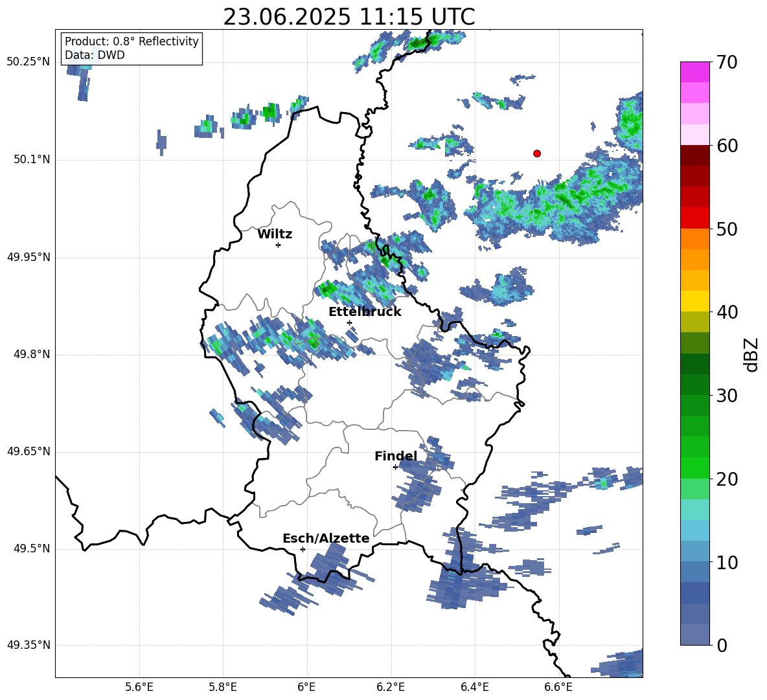Click the 5.8°E longitude label
767x700 pixels.
pyautogui.click(x=223, y=687)
